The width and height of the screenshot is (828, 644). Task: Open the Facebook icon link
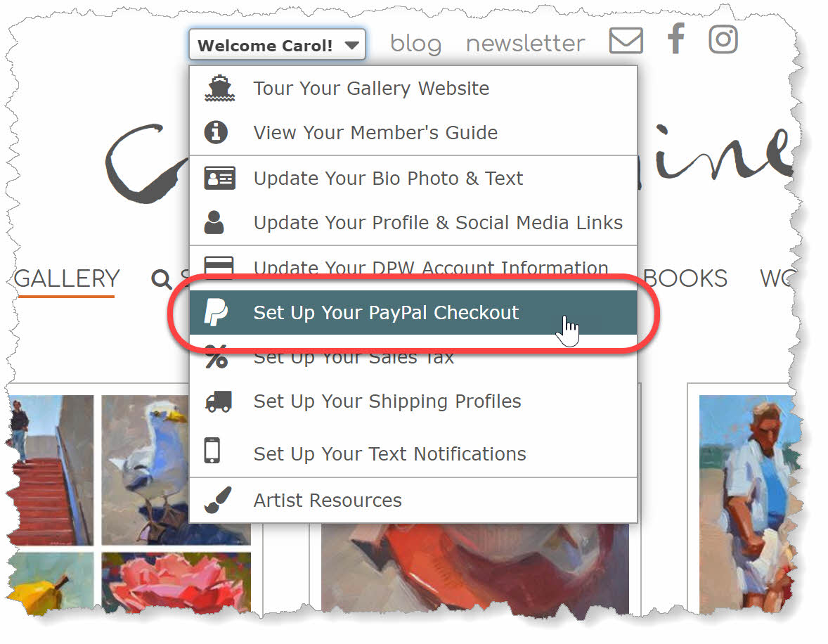coord(676,39)
